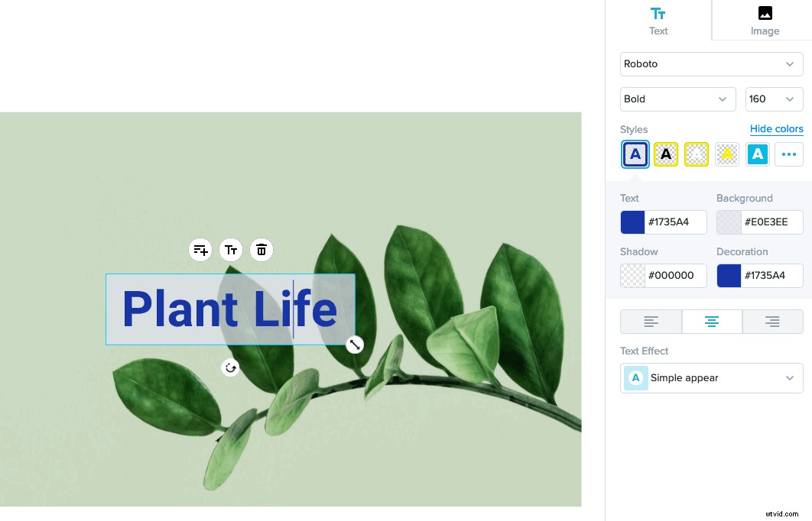
Task: Open the font size 160 dropdown
Action: (774, 99)
